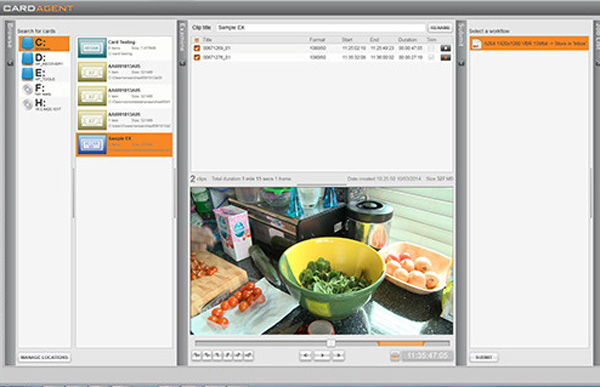Select the F: disc drive
This screenshot has height=387, width=600.
click(x=44, y=89)
